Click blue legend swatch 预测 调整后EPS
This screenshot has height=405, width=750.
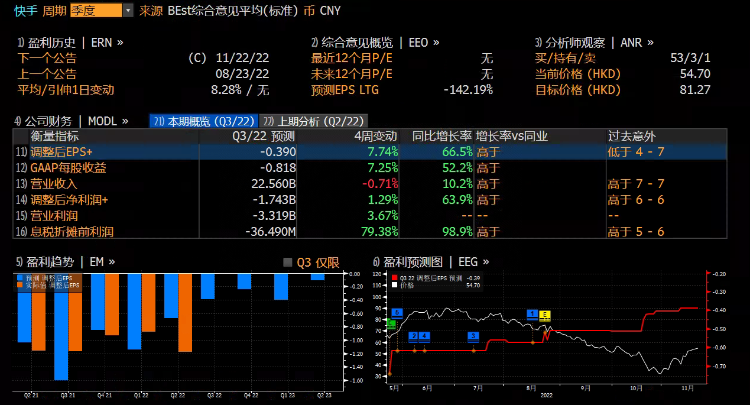point(20,278)
